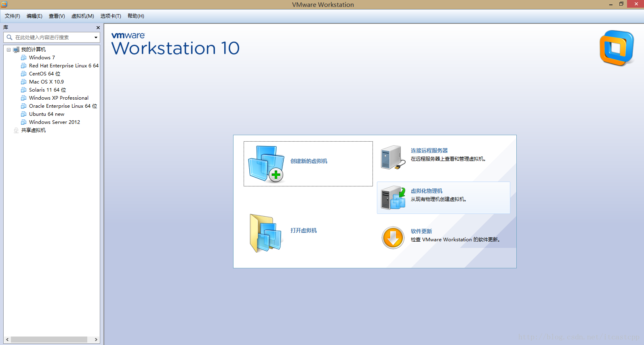Collapse the 我的计算机 tree node
Screen dimensions: 644x345
point(8,50)
